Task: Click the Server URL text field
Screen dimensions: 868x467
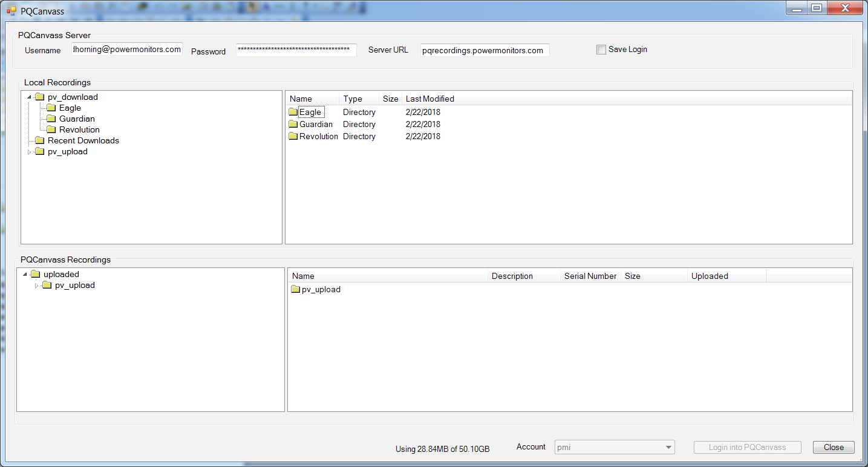Action: tap(484, 50)
